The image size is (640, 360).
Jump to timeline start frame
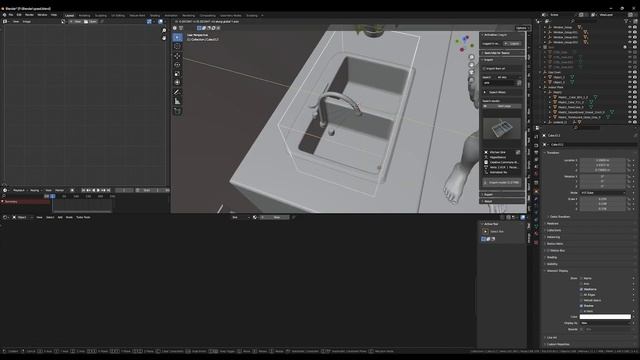83,190
